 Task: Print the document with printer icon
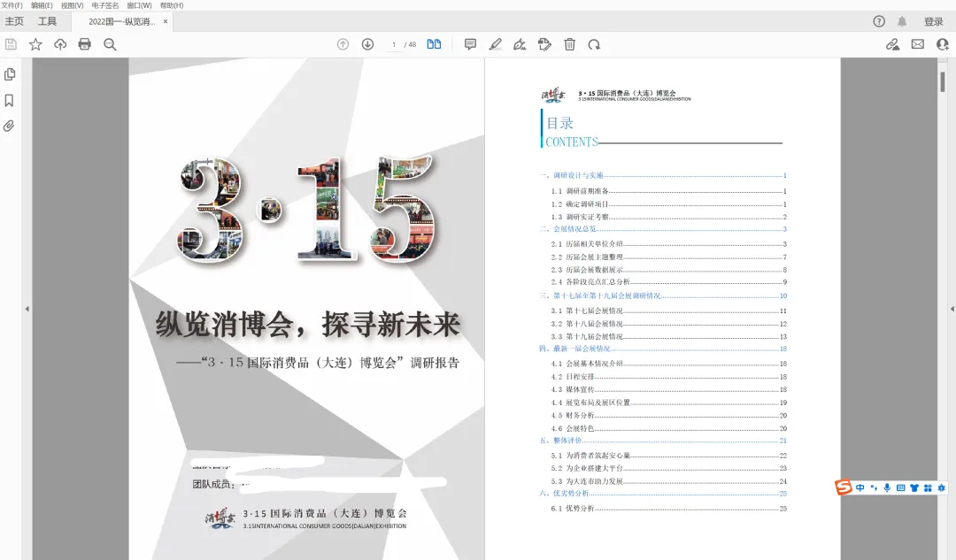[x=85, y=44]
